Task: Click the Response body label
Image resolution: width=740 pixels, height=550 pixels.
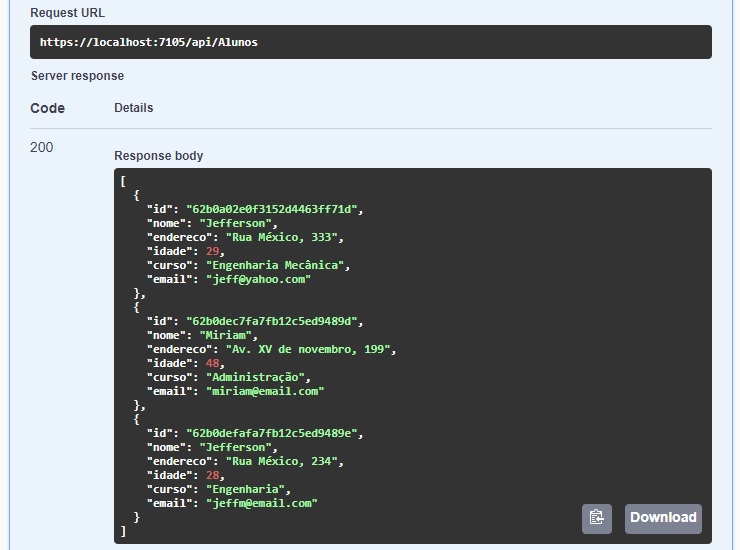Action: (158, 156)
